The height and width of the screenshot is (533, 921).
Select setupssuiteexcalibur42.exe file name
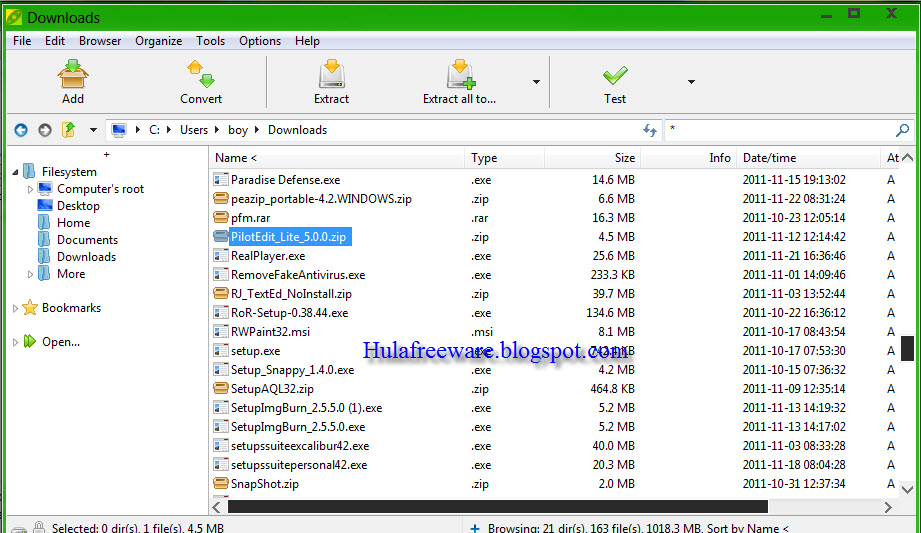pyautogui.click(x=300, y=445)
